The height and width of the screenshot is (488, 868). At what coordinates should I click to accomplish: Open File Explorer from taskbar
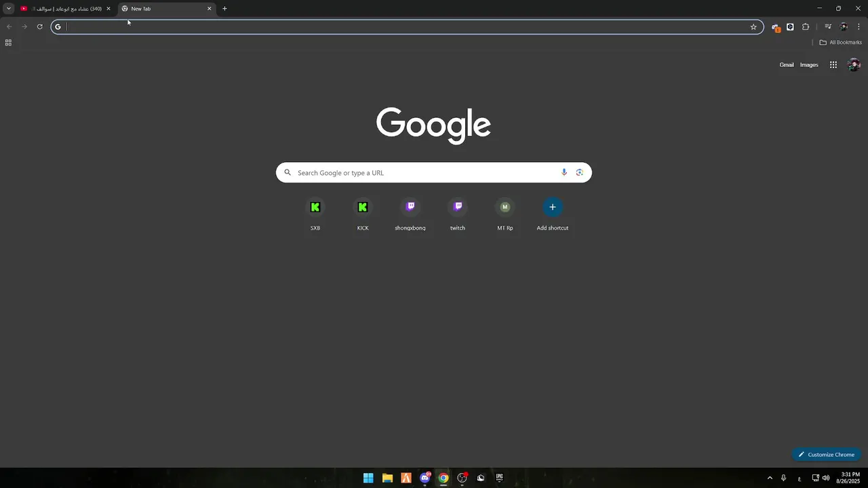coord(387,478)
